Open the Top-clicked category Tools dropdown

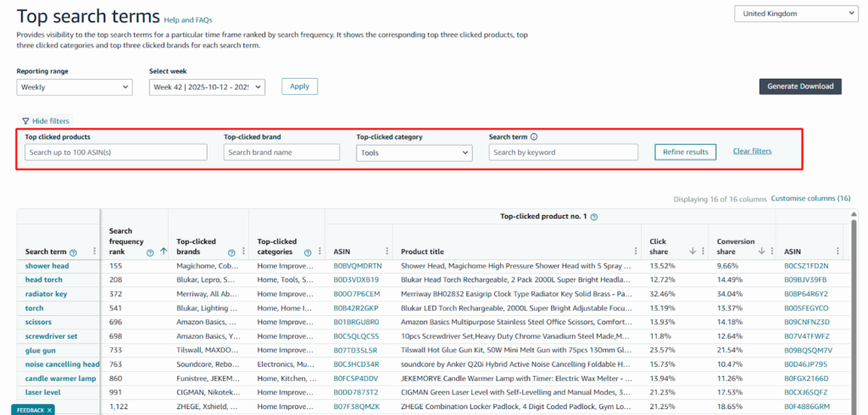tap(414, 152)
